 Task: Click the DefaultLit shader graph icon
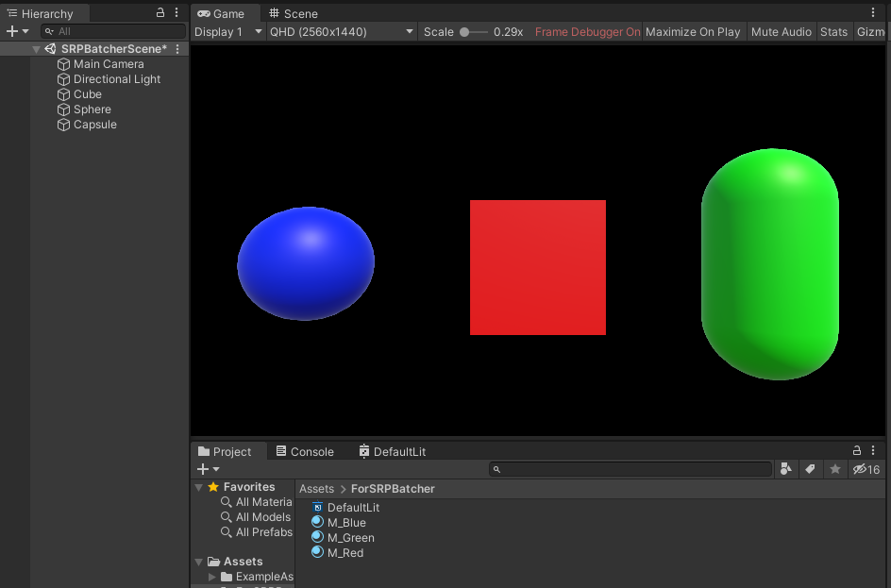[x=318, y=508]
